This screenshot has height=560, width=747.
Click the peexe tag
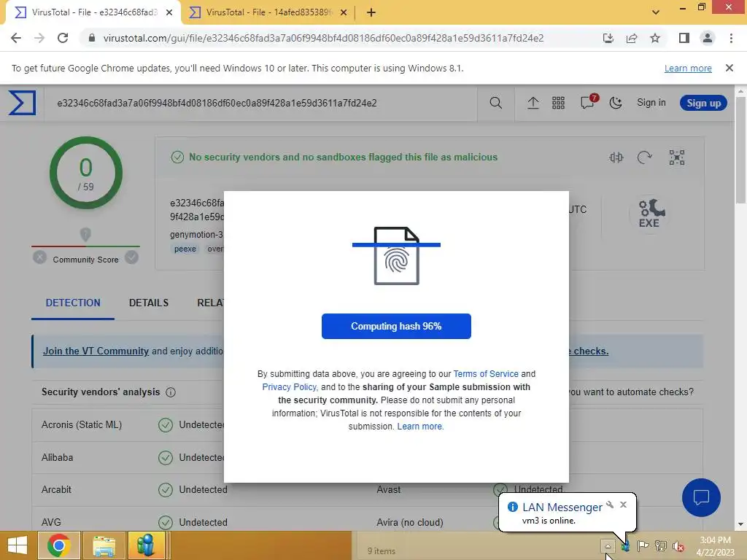[185, 249]
